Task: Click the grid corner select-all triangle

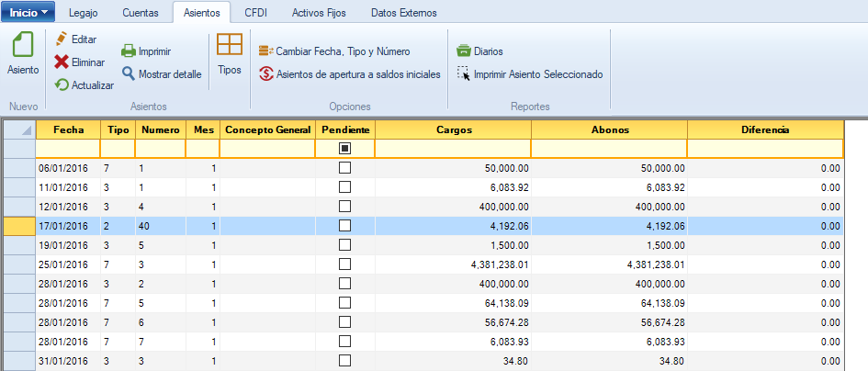Action: pos(19,130)
